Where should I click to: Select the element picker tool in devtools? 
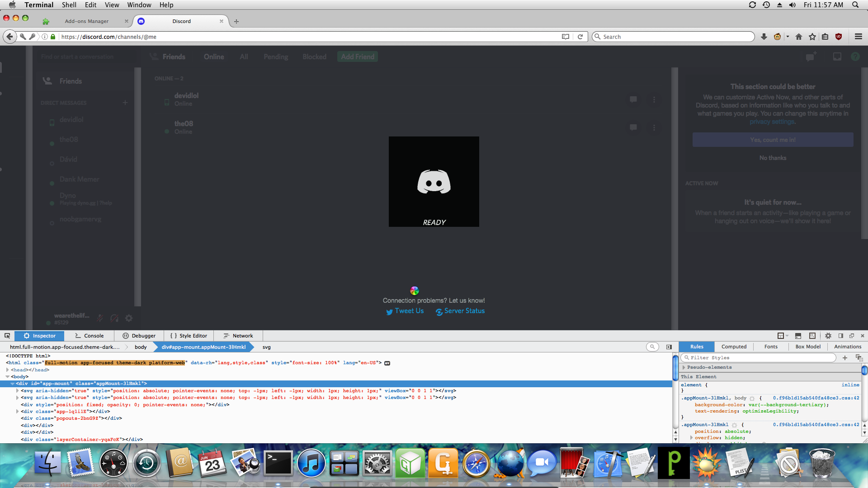pos(7,336)
